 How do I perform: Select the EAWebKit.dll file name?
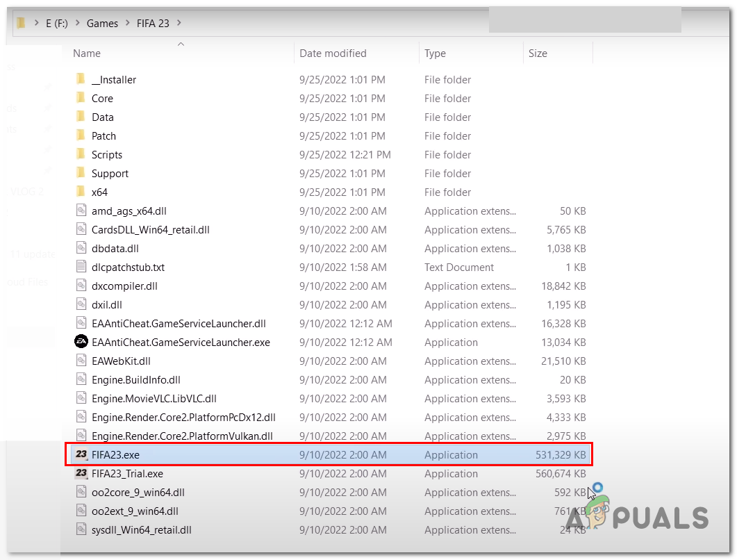(x=122, y=361)
